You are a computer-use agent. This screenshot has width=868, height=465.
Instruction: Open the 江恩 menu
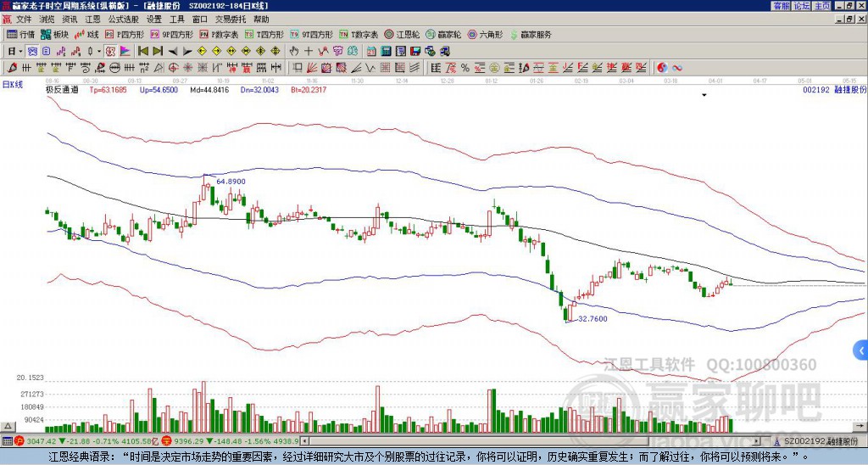point(93,20)
